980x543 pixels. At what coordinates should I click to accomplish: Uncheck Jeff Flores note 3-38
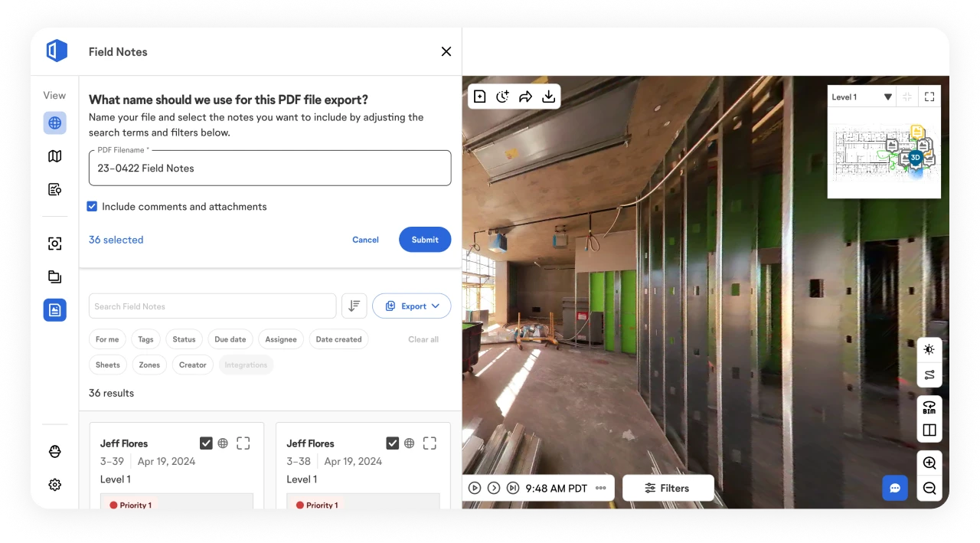tap(392, 443)
